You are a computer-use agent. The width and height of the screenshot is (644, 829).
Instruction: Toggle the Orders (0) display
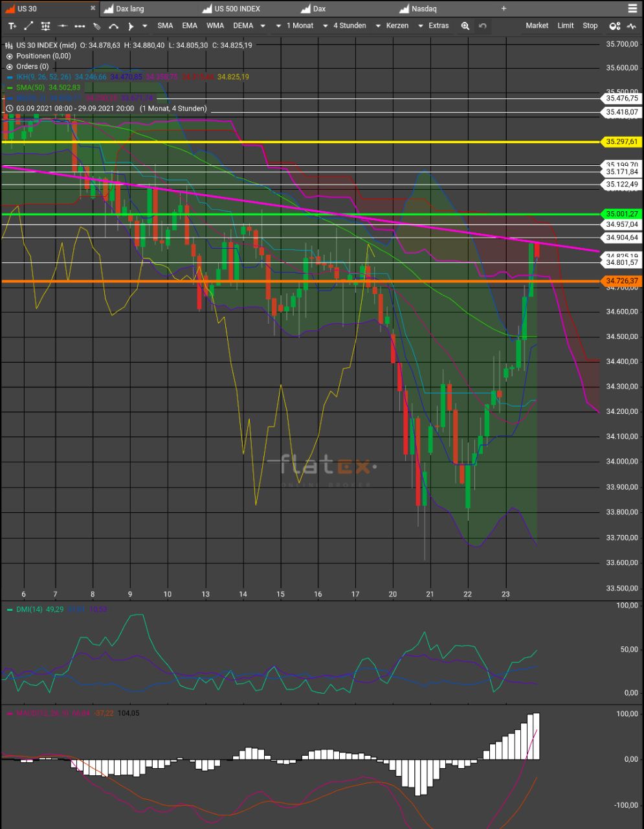coord(27,66)
